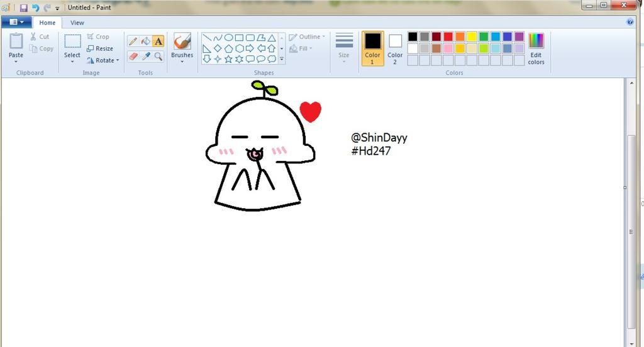The height and width of the screenshot is (347, 644).
Task: Open Edit colors dialog
Action: point(536,48)
